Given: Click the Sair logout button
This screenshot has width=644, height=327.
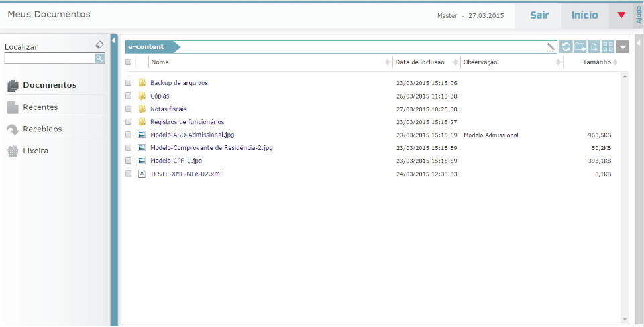Looking at the screenshot, I should click(539, 15).
